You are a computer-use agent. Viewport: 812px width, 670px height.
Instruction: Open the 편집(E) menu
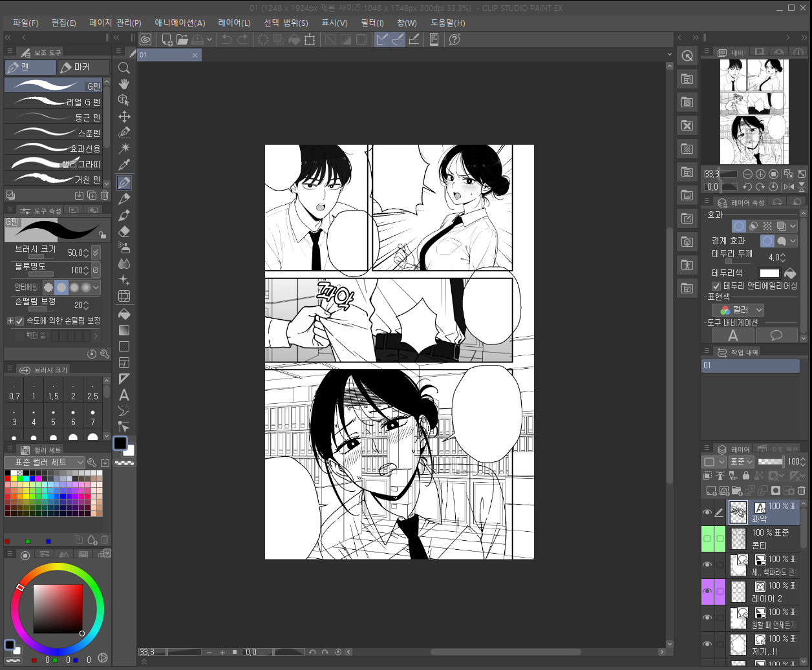(x=63, y=23)
